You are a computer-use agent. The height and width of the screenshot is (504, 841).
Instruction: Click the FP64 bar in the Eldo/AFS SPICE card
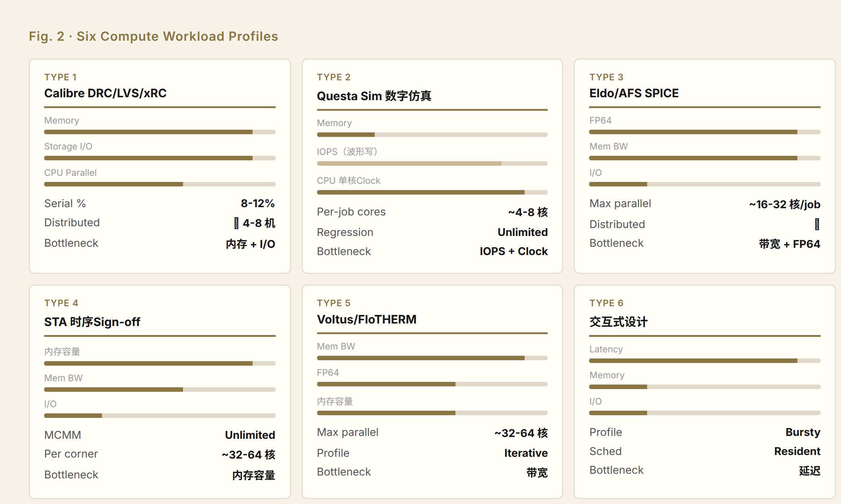[x=705, y=132]
